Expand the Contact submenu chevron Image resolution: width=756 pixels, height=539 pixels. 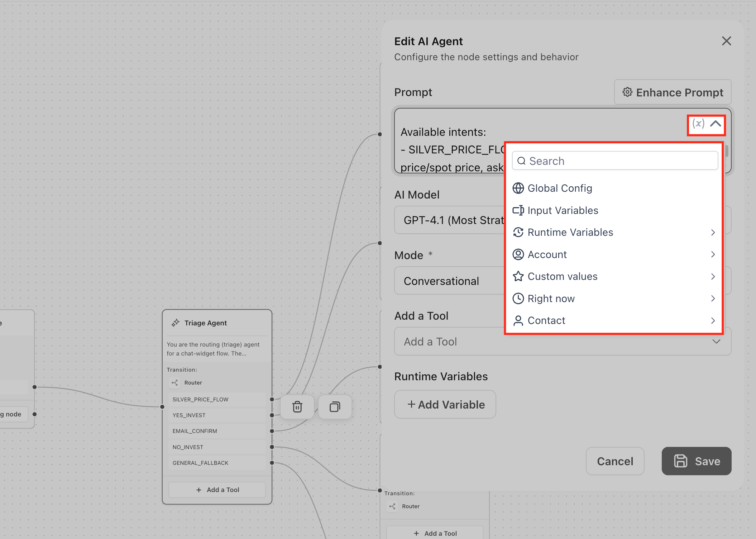click(713, 321)
